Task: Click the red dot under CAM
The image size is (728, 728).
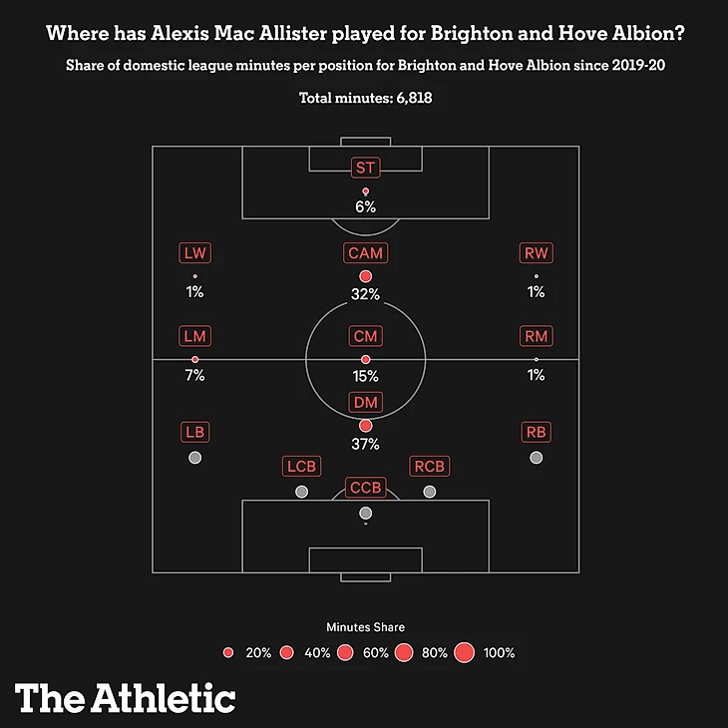Action: tap(365, 276)
